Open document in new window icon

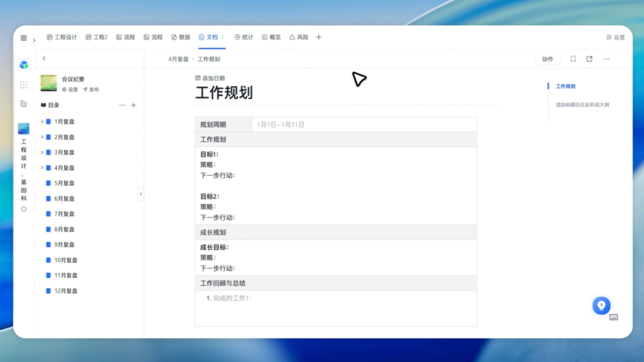(589, 59)
